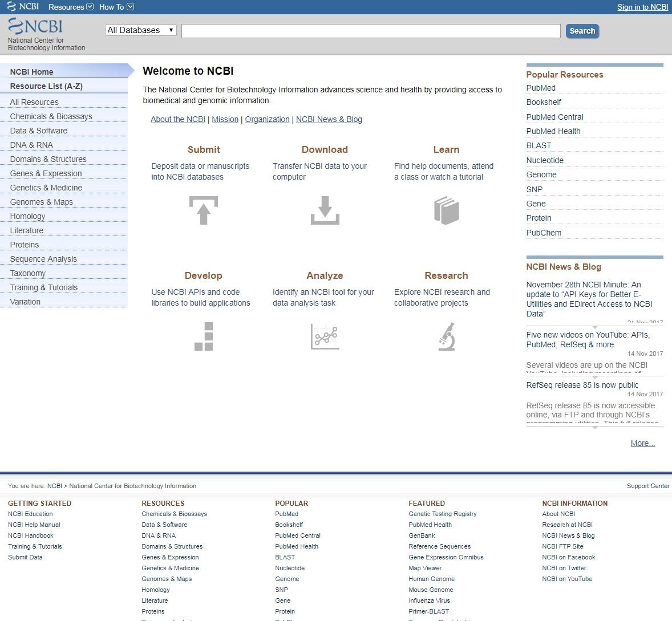Expand the Resources menu in top bar
672x621 pixels.
[x=71, y=7]
